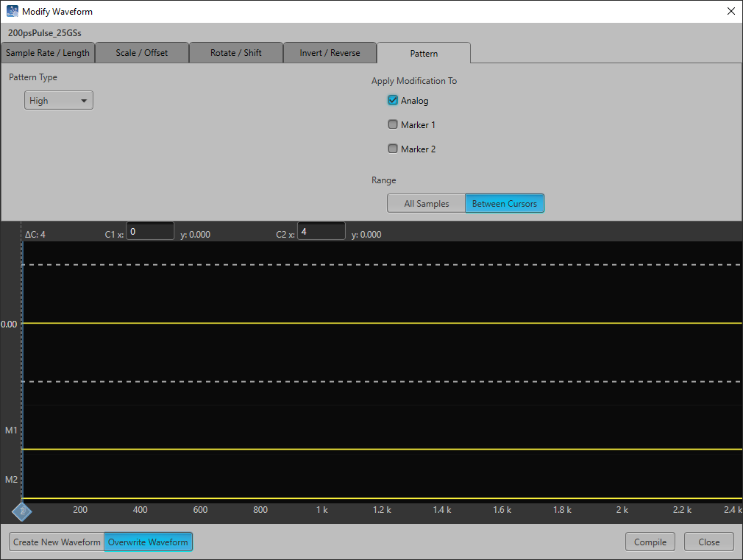
Task: Enable the Marker 2 checkbox
Action: [393, 148]
